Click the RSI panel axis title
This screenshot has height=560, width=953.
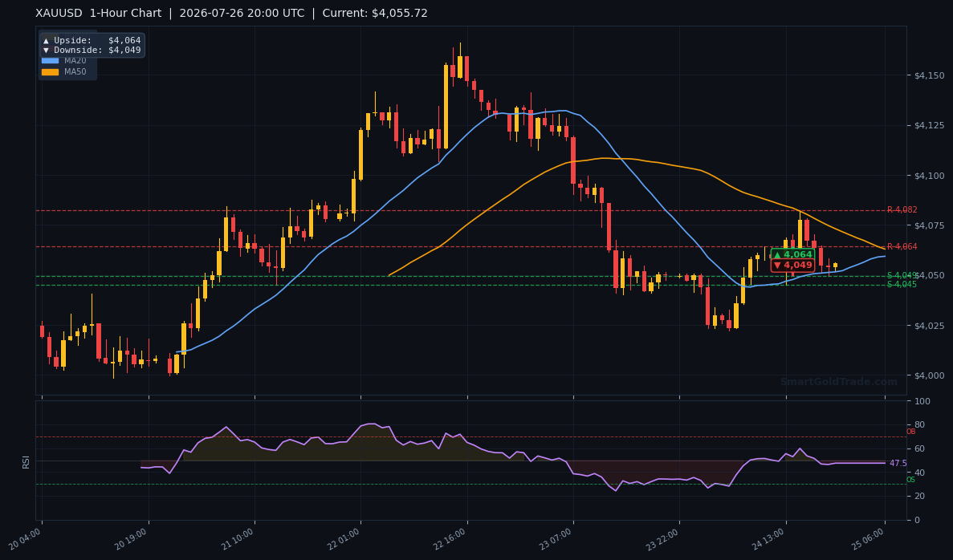coord(26,461)
